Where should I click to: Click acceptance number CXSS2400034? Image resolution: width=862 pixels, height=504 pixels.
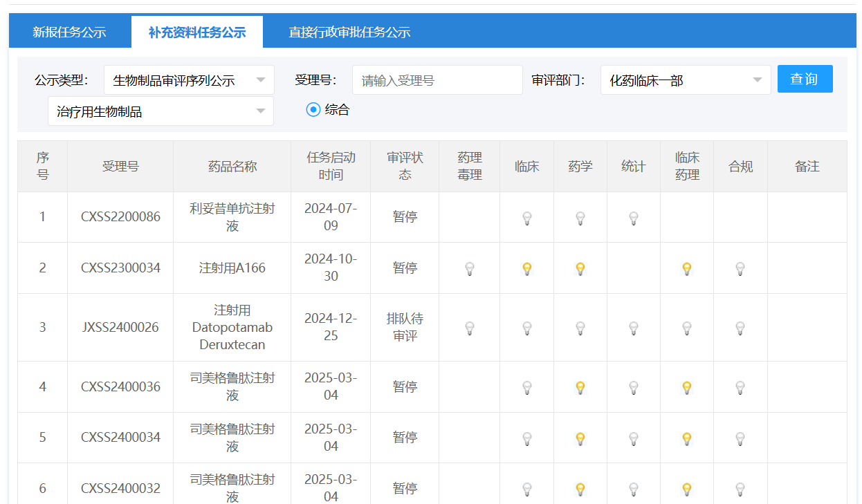tap(120, 437)
